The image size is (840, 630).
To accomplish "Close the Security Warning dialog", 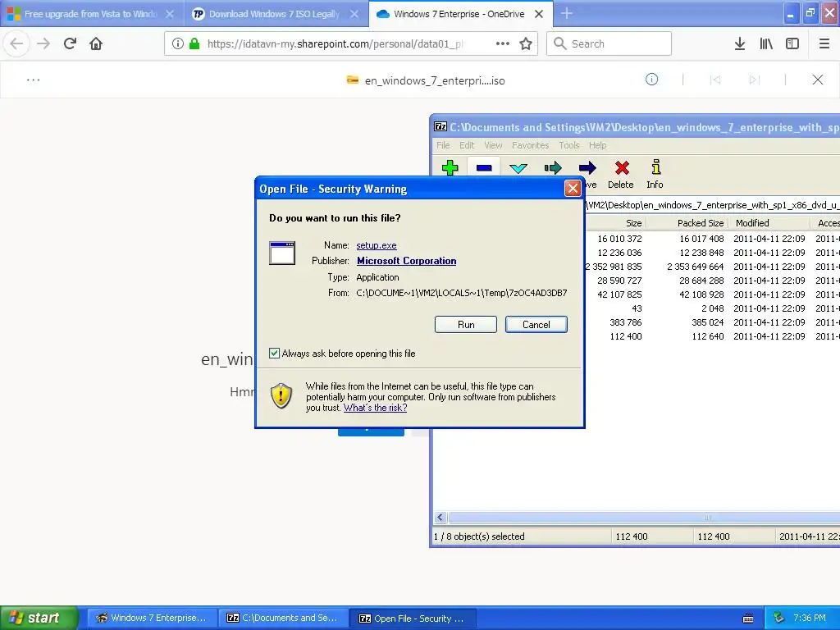I will [573, 188].
